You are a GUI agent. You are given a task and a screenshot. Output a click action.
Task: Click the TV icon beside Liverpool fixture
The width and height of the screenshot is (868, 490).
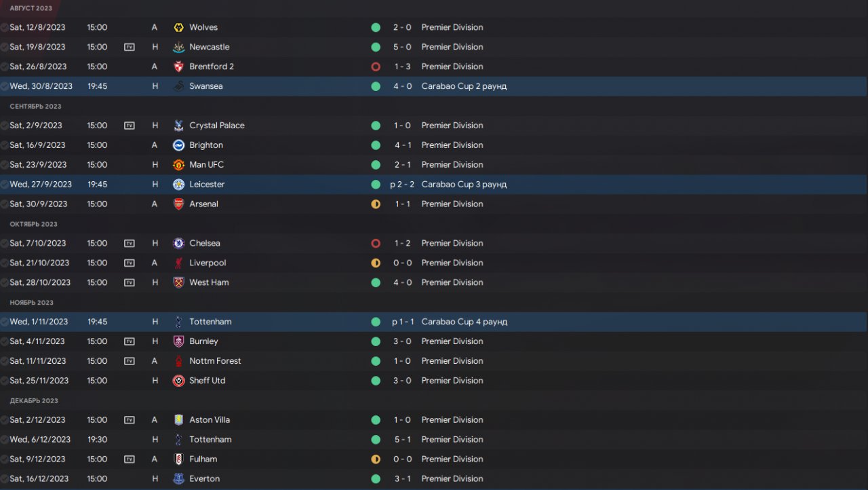(129, 263)
